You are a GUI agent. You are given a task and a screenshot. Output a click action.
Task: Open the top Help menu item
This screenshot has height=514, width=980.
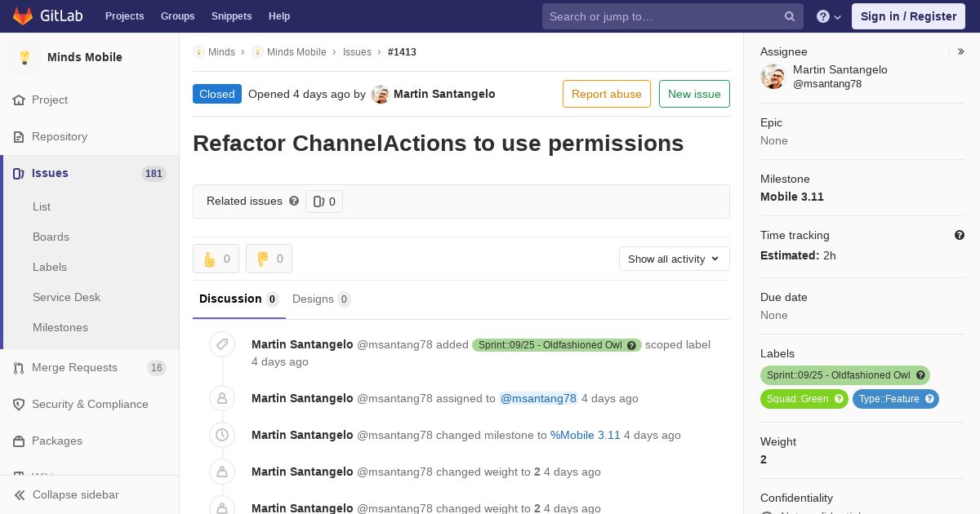click(x=279, y=16)
